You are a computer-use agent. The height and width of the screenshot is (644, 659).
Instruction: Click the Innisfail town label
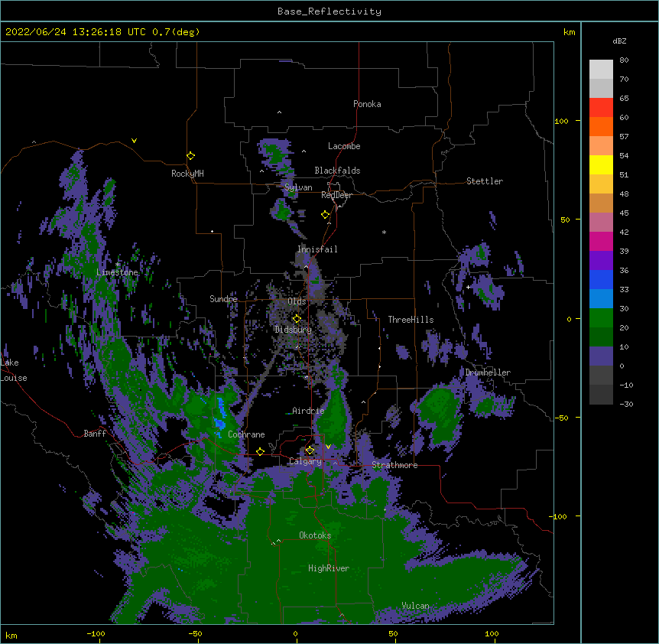(317, 249)
